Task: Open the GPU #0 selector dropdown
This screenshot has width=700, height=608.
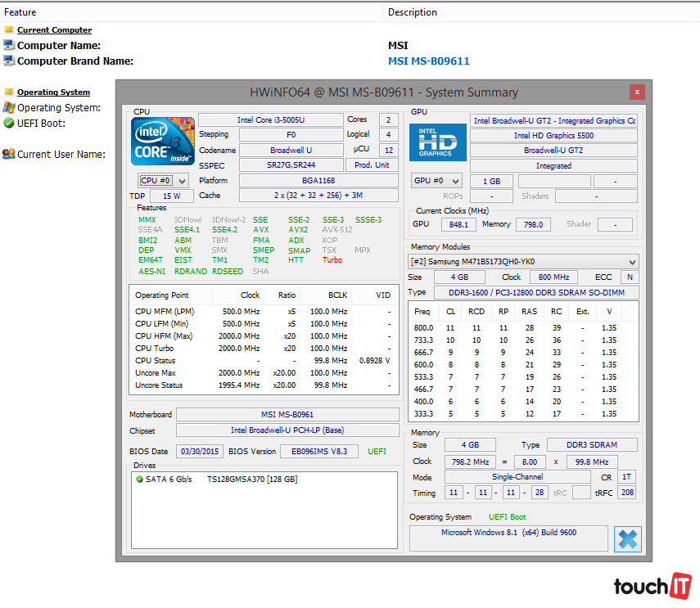Action: point(437,181)
